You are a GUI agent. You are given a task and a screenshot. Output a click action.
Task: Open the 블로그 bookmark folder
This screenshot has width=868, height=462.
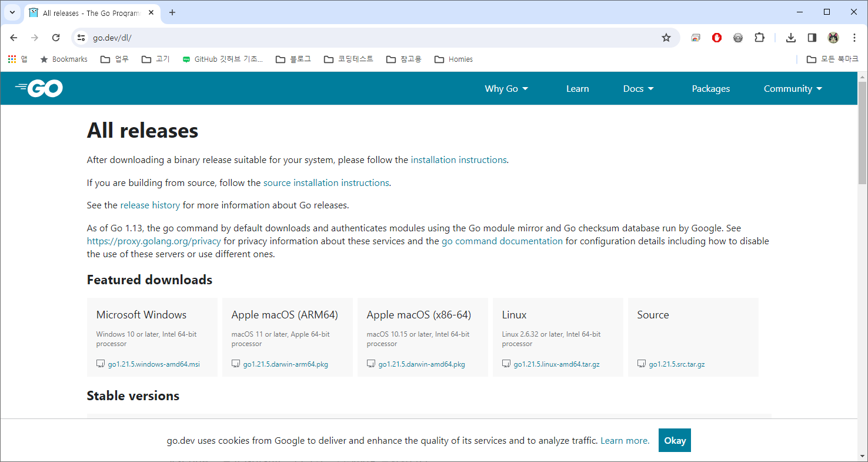[x=293, y=59]
